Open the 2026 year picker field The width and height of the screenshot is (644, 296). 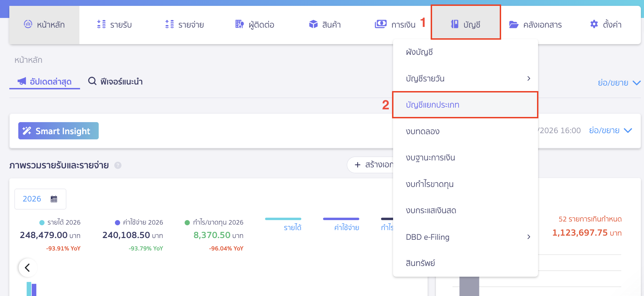pos(40,199)
